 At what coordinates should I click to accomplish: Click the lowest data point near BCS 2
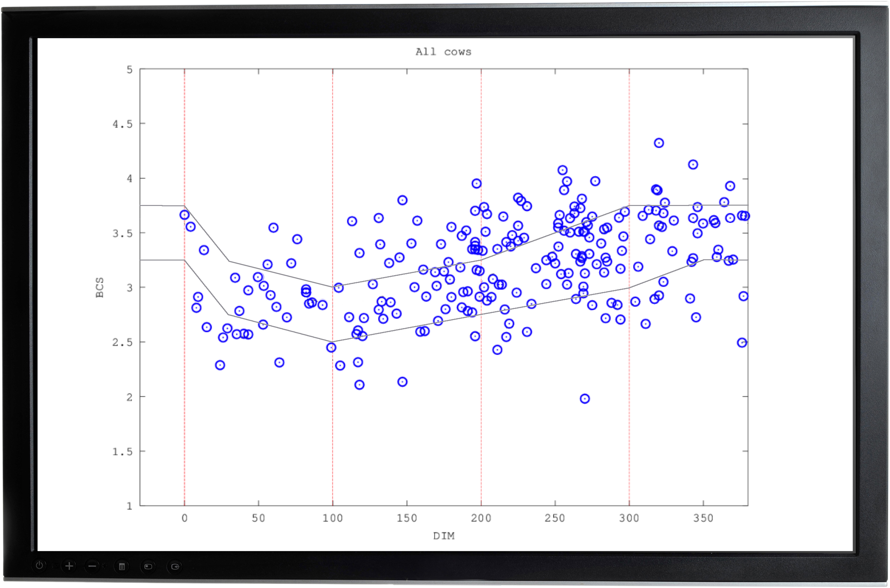point(585,399)
